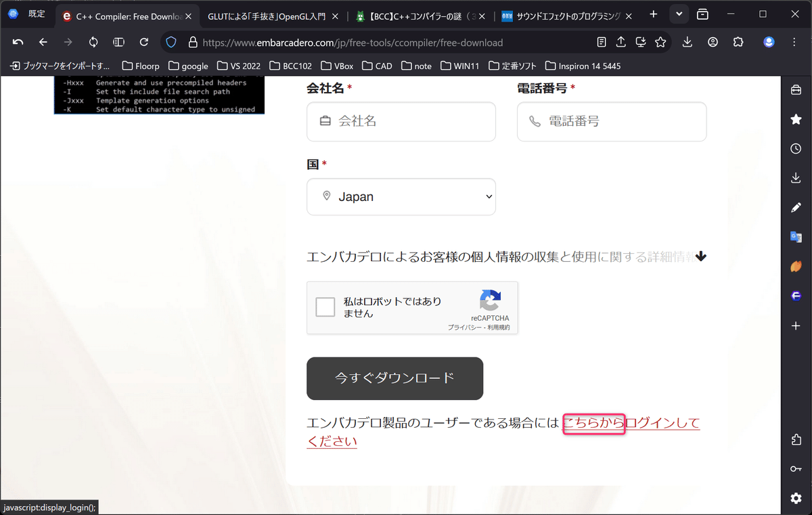Select the C++ Compiler: Free Download tab

point(127,15)
